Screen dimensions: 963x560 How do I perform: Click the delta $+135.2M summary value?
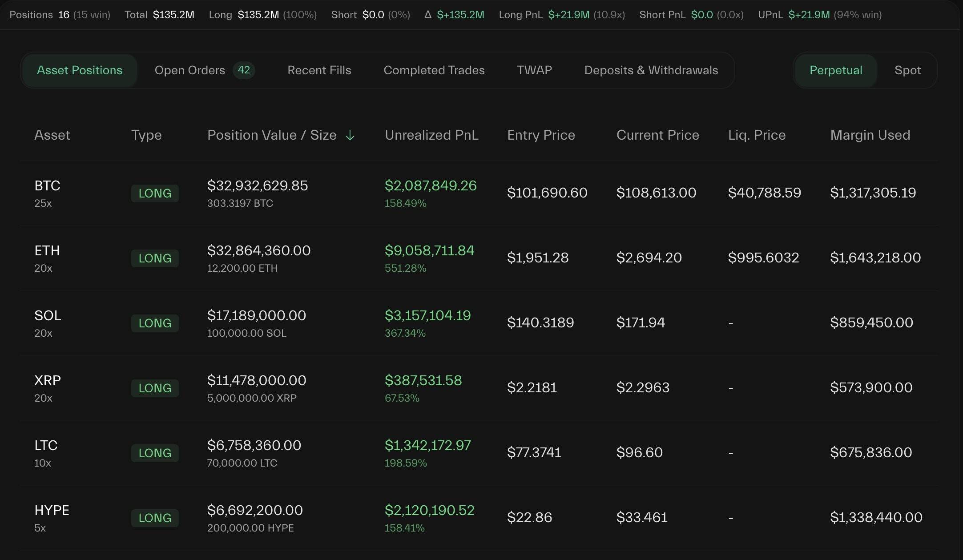click(x=460, y=15)
